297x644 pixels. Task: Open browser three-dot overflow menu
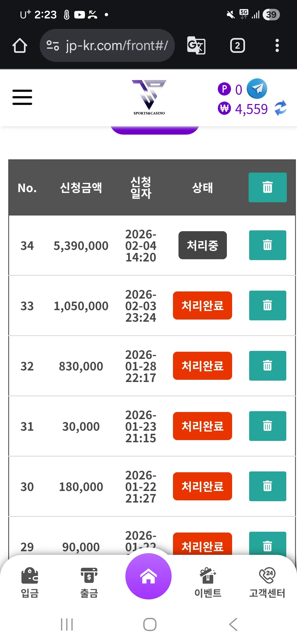point(277,45)
